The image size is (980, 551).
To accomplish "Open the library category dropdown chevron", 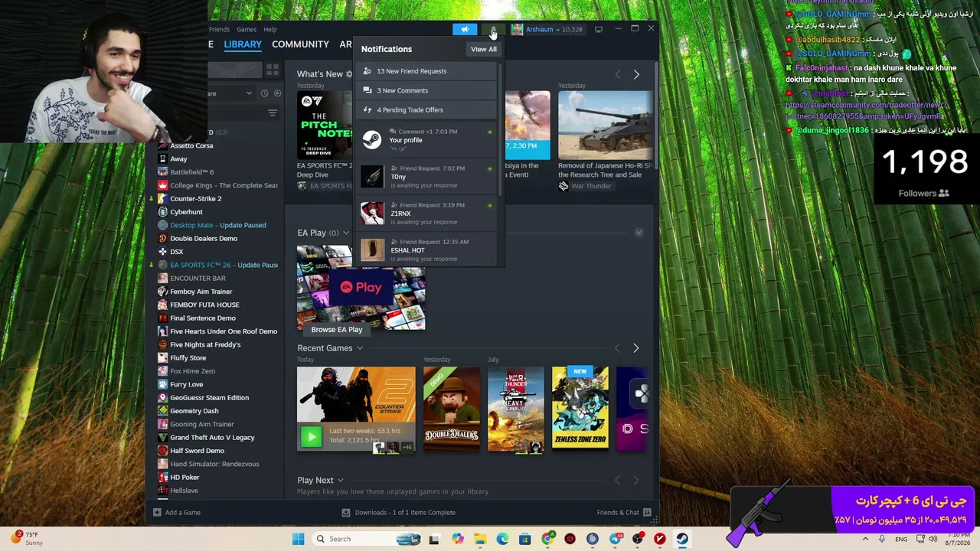I will click(x=249, y=93).
